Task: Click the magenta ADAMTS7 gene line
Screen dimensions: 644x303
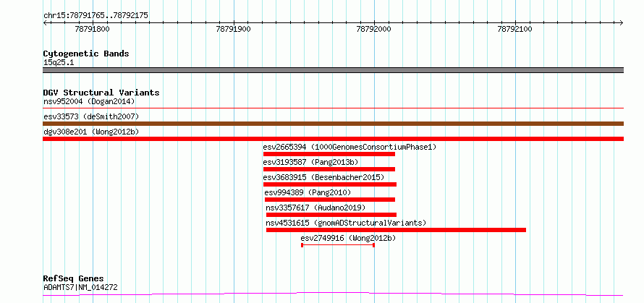Action: (333, 294)
